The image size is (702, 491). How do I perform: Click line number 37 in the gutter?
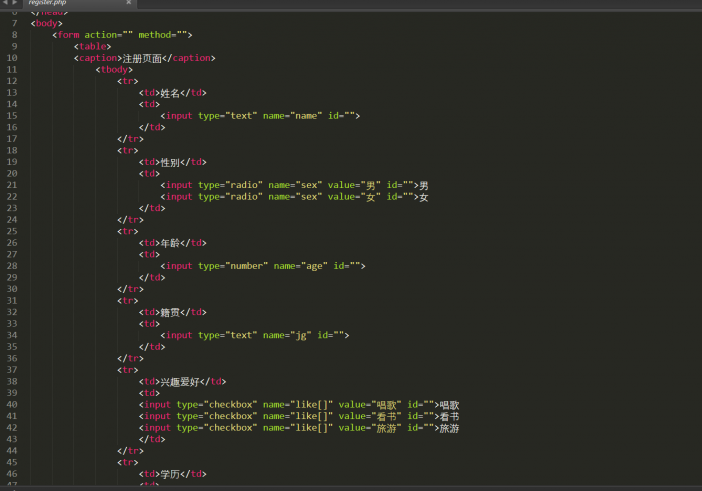pyautogui.click(x=12, y=370)
